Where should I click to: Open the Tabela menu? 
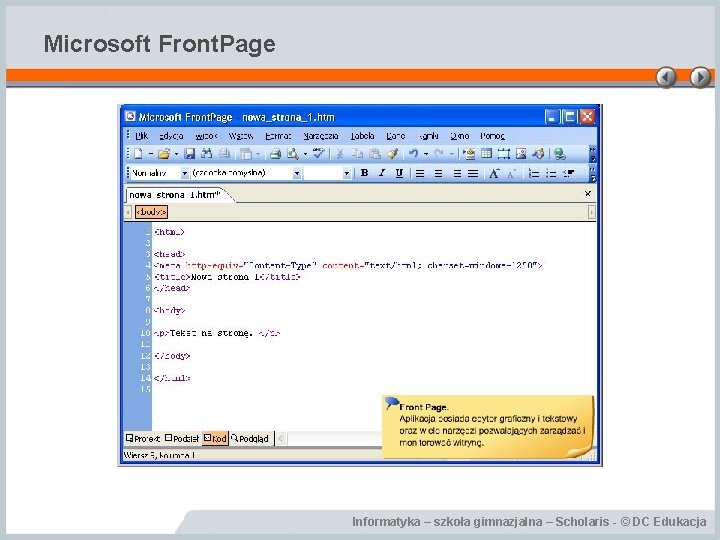(x=362, y=136)
